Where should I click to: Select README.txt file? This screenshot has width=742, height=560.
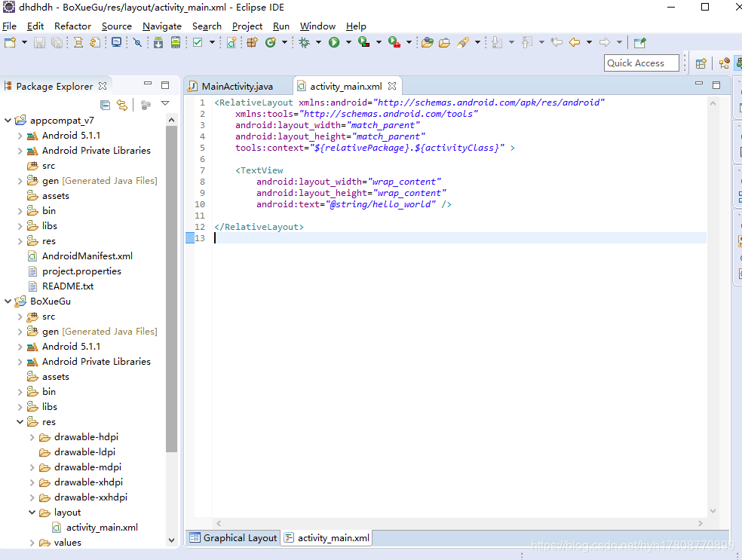(68, 286)
